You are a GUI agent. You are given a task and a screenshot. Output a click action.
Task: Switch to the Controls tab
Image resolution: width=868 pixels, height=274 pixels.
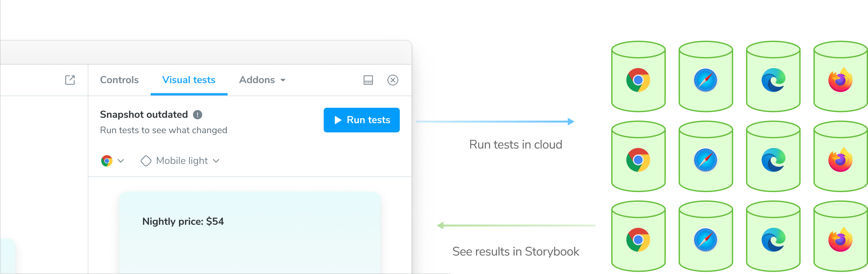click(x=119, y=80)
